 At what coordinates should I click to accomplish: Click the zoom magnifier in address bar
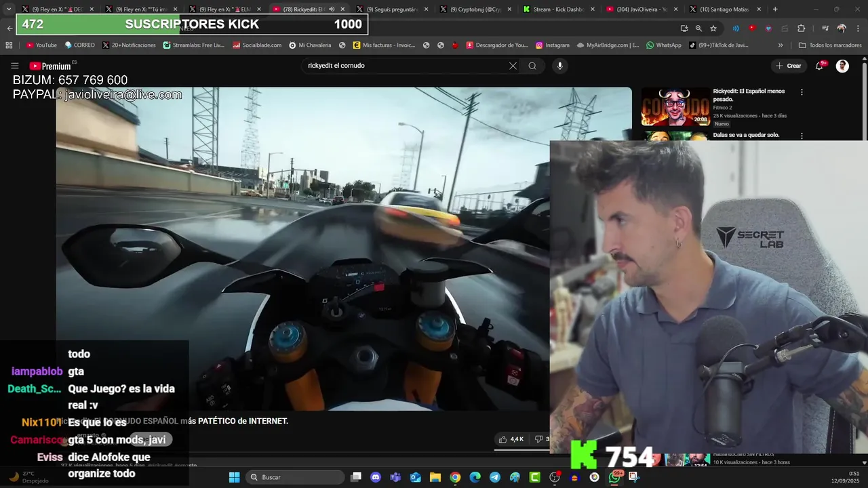[x=698, y=28]
